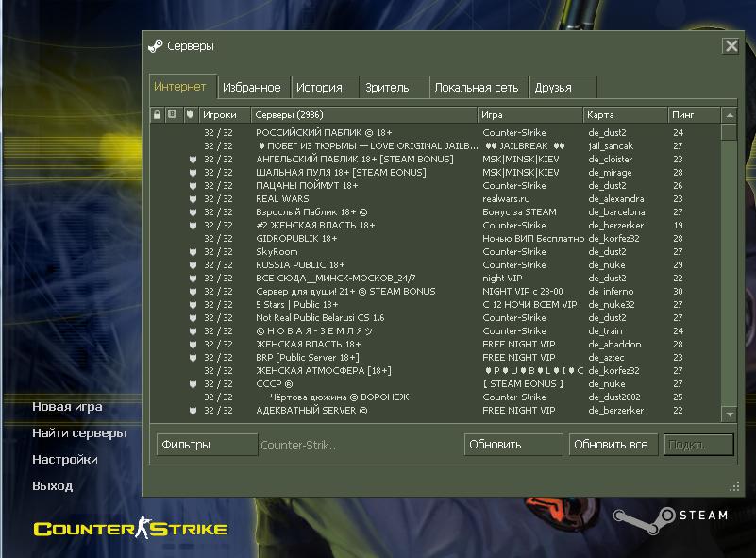756x558 pixels.
Task: Click the Подкл. connect button
Action: tap(698, 444)
